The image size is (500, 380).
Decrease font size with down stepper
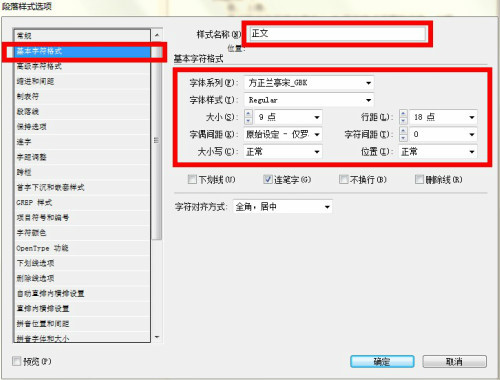pyautogui.click(x=248, y=120)
